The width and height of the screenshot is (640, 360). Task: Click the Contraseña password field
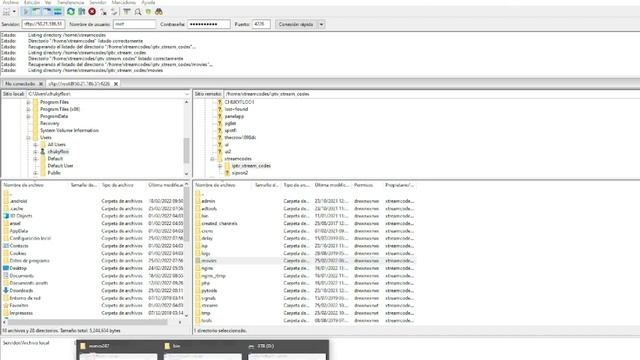click(209, 24)
